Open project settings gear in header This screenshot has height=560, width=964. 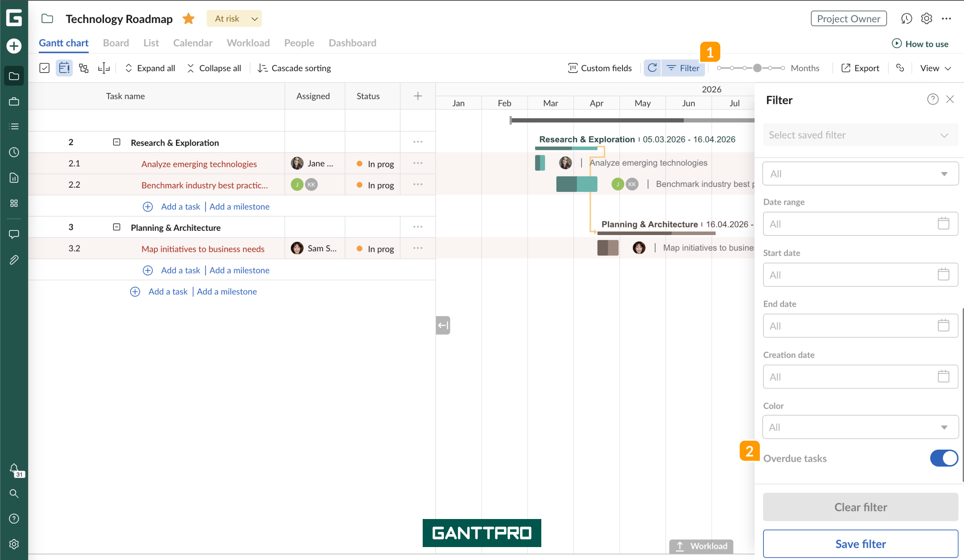point(926,18)
